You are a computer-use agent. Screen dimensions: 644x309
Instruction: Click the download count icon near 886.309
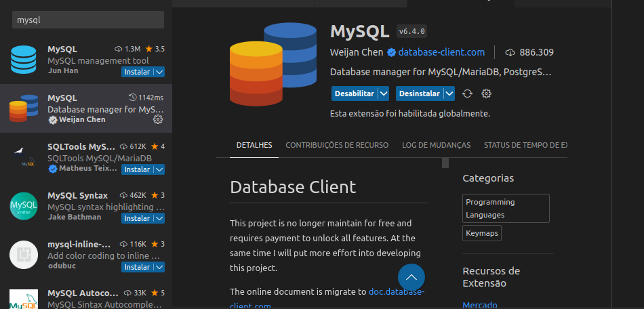[510, 53]
